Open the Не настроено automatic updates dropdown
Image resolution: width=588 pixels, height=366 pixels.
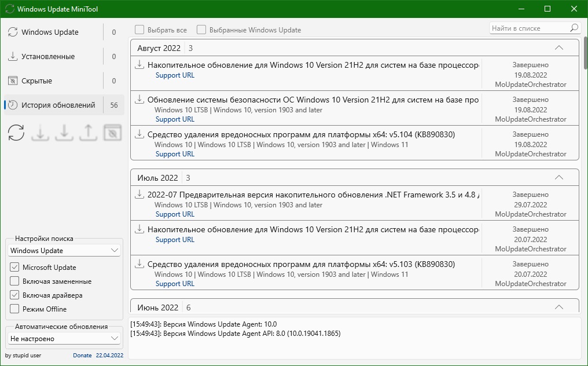coord(64,339)
